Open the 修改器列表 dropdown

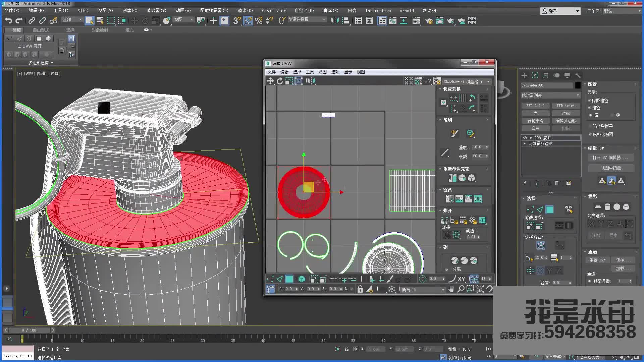click(x=550, y=95)
